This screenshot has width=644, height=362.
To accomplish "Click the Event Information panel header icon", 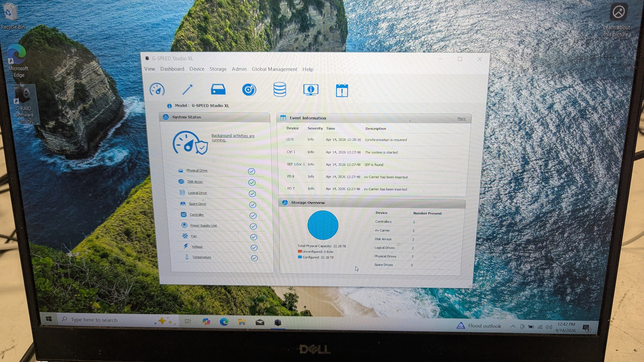I will [x=283, y=118].
